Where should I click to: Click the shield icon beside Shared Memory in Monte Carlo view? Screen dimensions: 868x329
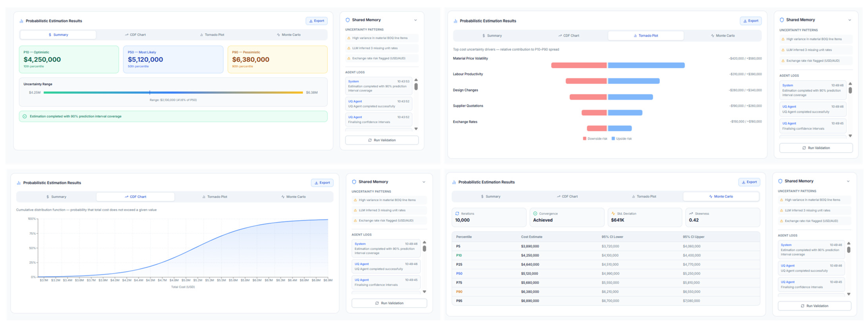tap(780, 181)
